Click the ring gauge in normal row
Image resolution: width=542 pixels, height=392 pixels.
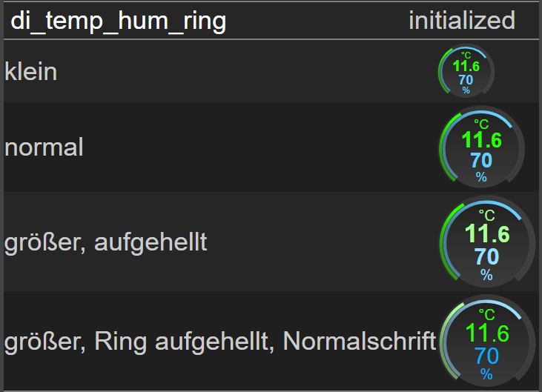coord(481,147)
